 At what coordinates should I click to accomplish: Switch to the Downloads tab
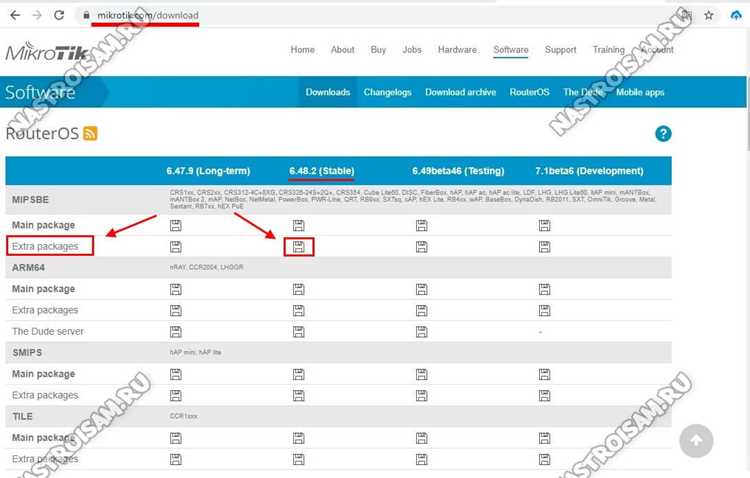click(328, 92)
